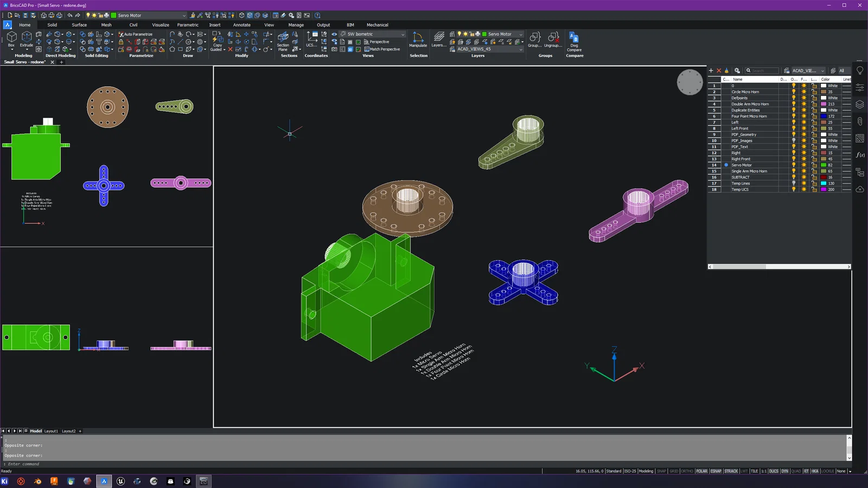Select the Box modeling tool
The image size is (868, 488).
coord(11,40)
